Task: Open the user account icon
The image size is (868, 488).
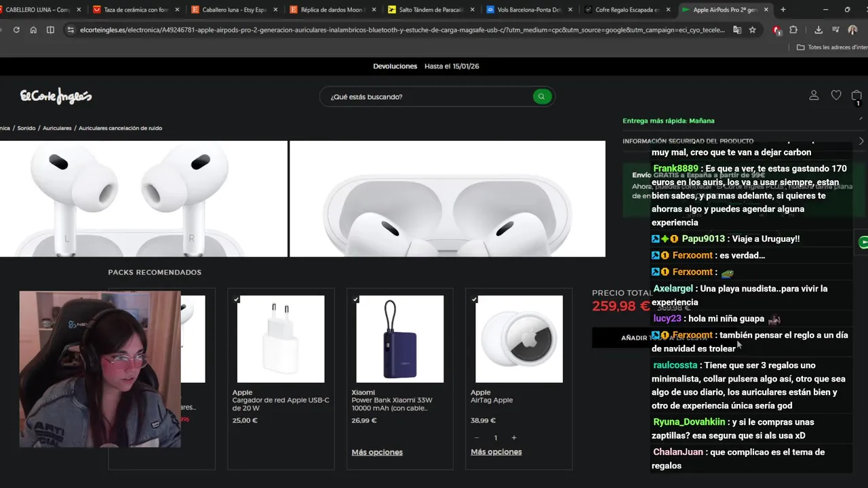Action: (814, 96)
